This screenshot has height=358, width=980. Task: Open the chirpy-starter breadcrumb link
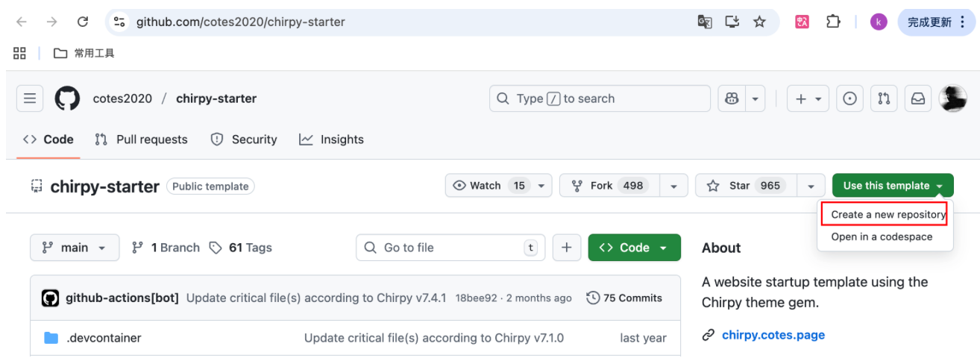216,98
